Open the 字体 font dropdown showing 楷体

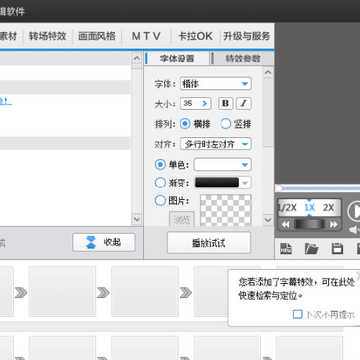click(216, 84)
